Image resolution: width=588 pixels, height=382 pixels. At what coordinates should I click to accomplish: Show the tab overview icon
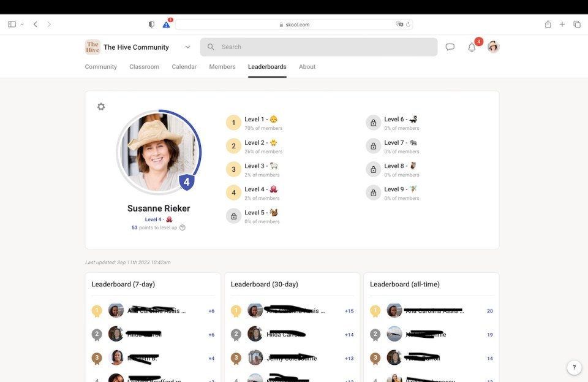tap(577, 25)
